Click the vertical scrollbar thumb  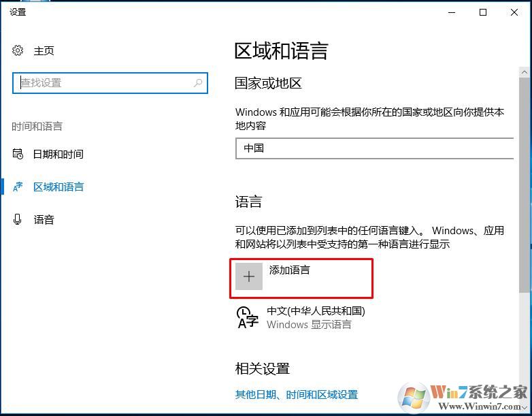click(x=525, y=185)
